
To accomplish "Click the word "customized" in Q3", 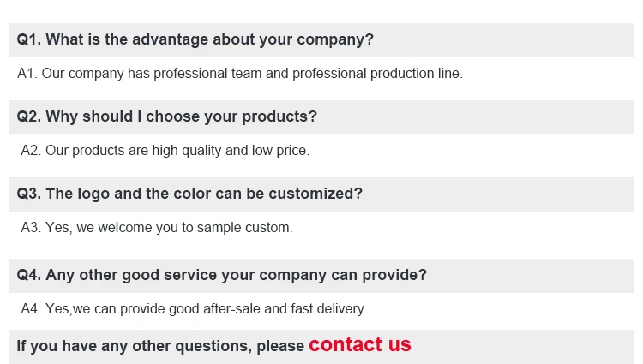I will (x=315, y=194).
